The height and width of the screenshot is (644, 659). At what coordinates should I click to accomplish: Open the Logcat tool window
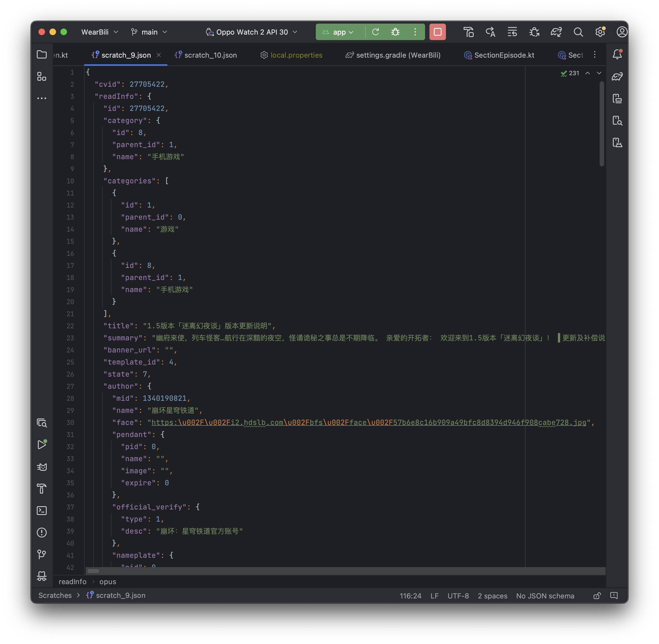[x=42, y=467]
